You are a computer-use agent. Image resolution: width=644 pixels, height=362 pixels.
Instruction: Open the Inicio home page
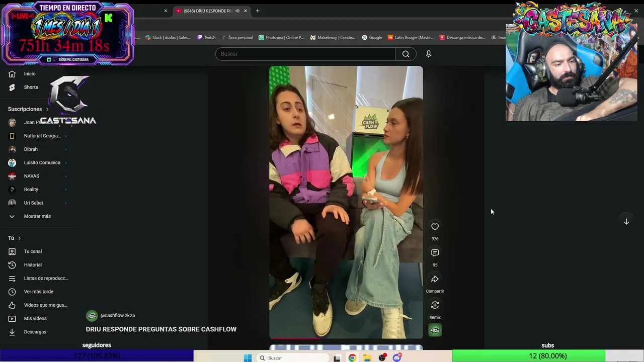(30, 74)
